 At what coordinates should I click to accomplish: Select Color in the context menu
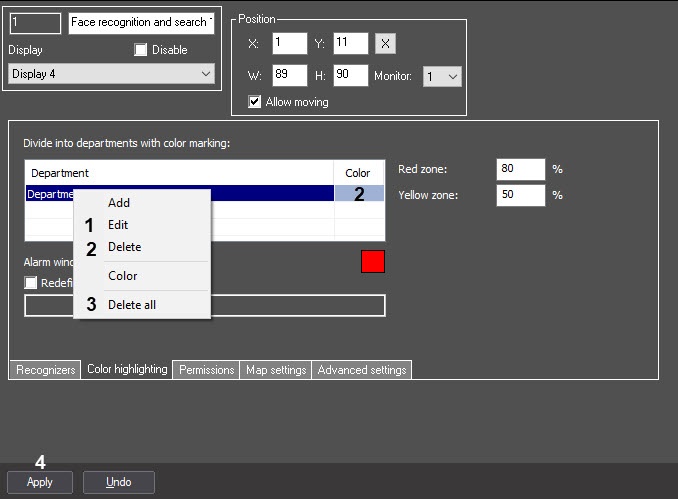click(x=123, y=276)
